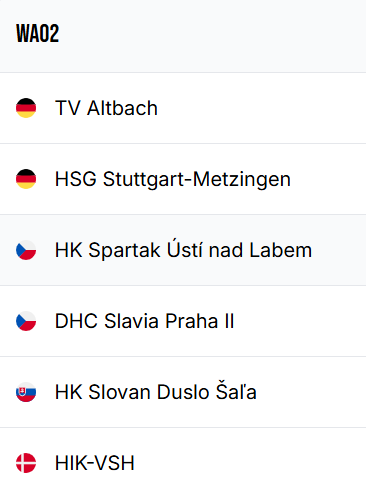
Task: Click the Czech flag next to DHC Slavia Praha II
Action: click(x=26, y=321)
